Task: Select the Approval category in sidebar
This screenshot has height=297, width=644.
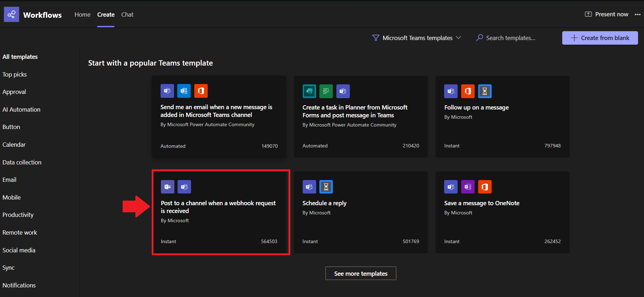Action: click(14, 92)
